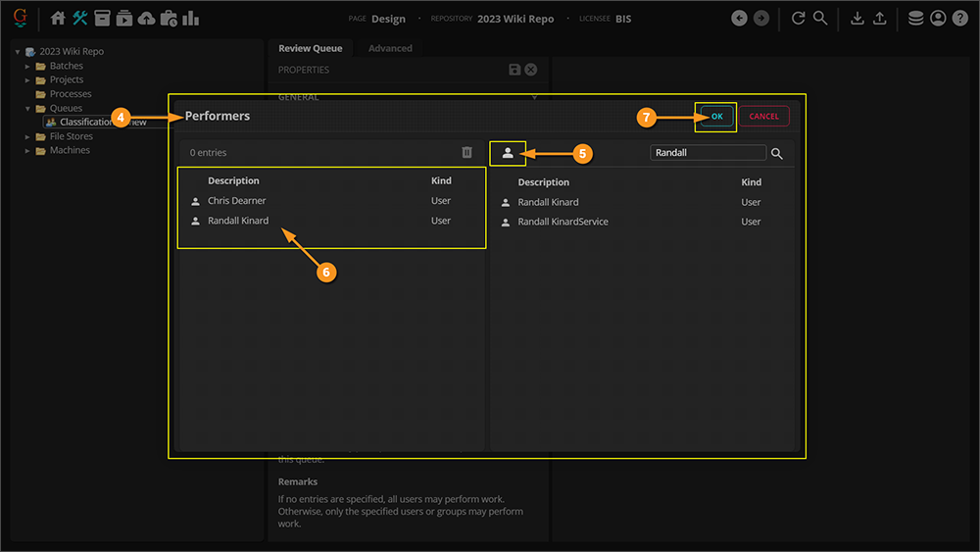
Task: Expand the Projects tree node
Action: point(28,79)
